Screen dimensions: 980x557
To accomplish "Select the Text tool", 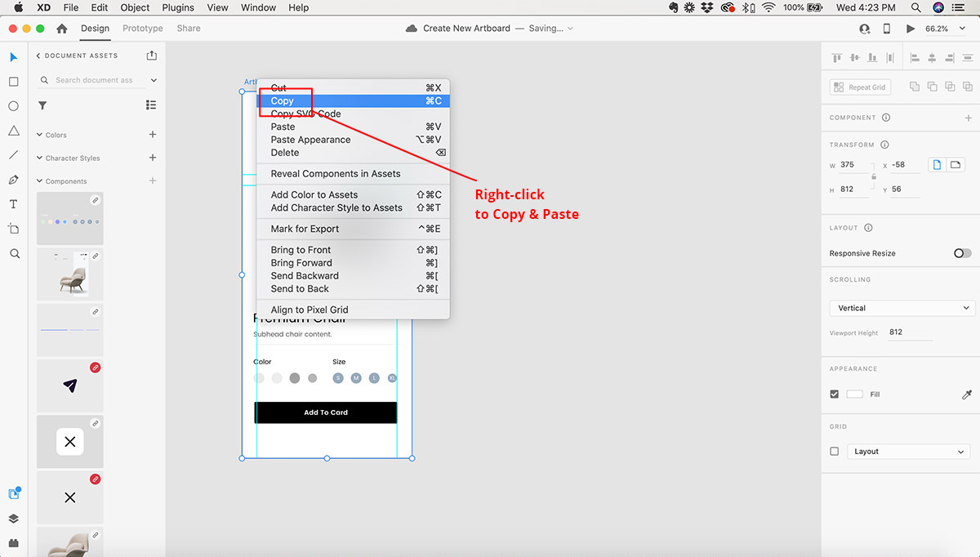I will coord(14,204).
